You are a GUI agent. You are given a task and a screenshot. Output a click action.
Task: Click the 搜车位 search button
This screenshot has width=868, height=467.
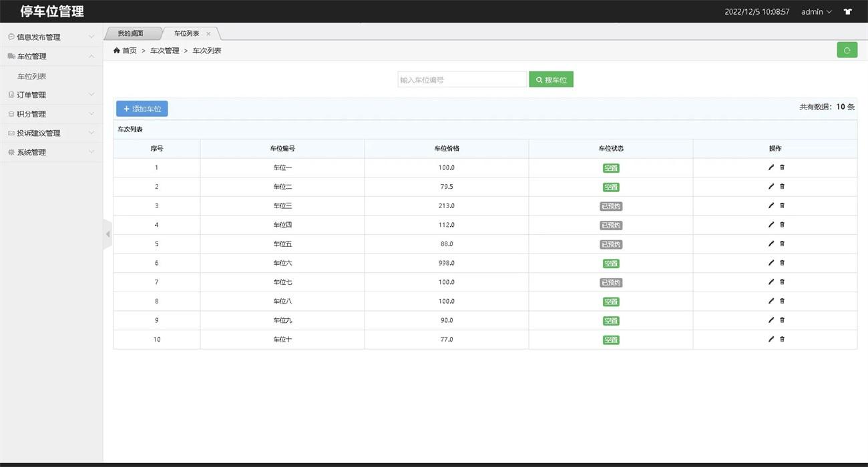point(551,79)
